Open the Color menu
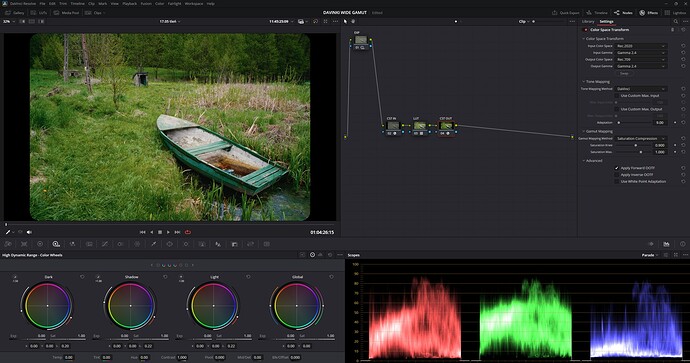This screenshot has height=363, width=690. point(159,4)
